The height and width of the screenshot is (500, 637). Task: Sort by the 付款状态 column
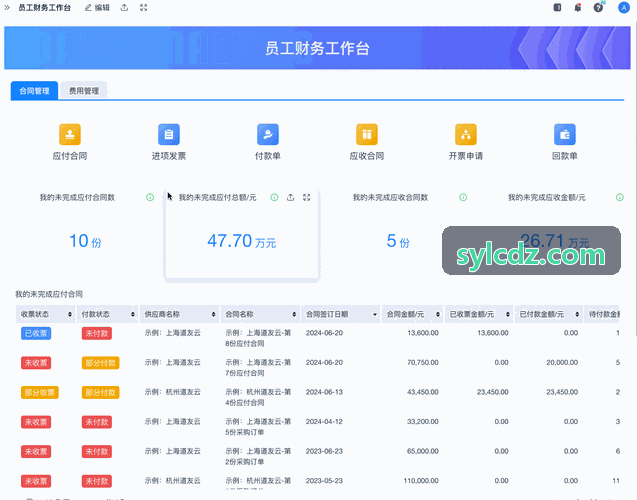[x=132, y=314]
